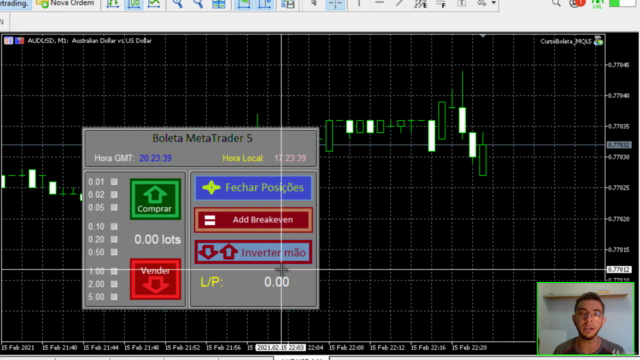Click the green Comprar buy button
Screen dimensions: 640x360
pos(155,199)
